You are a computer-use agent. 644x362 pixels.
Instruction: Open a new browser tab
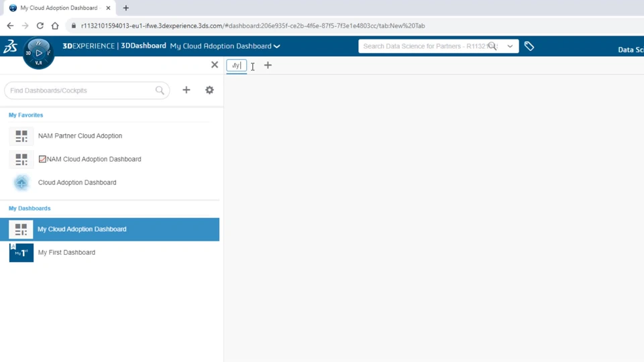click(x=125, y=8)
